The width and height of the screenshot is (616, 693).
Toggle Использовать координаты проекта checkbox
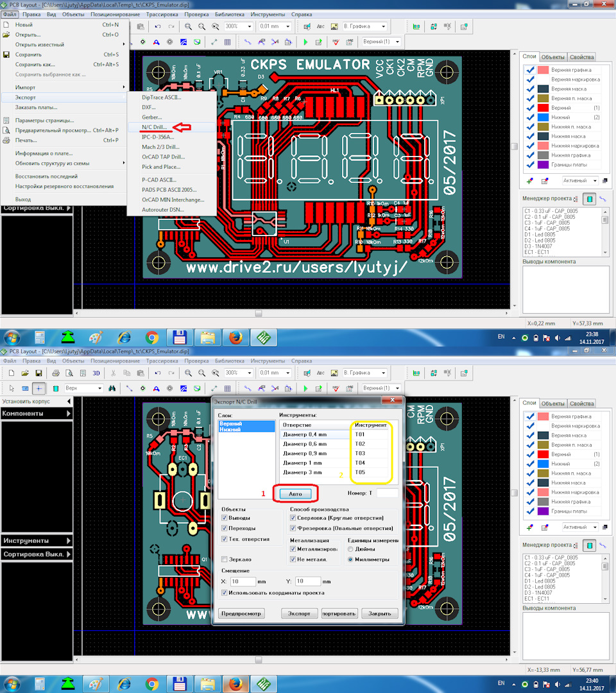pyautogui.click(x=224, y=593)
